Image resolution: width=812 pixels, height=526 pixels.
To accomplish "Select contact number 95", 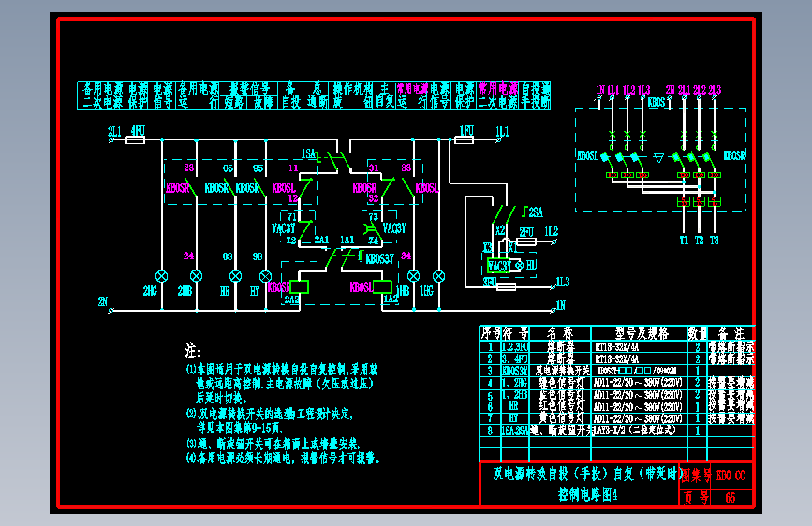I will click(x=258, y=168).
